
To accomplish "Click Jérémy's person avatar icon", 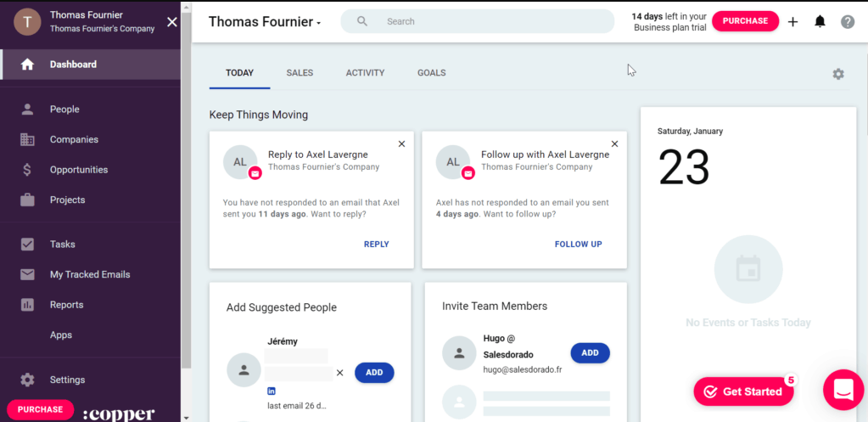I will [244, 370].
